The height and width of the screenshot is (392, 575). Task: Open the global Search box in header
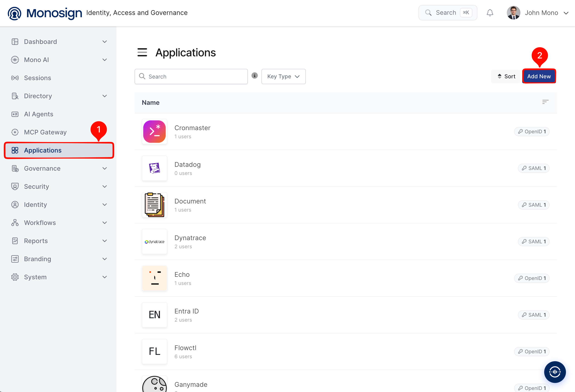click(x=448, y=13)
